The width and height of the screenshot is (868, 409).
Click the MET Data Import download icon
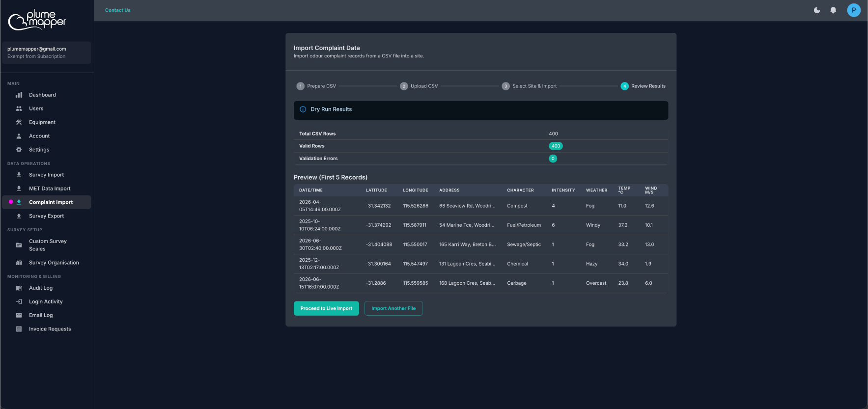click(19, 189)
